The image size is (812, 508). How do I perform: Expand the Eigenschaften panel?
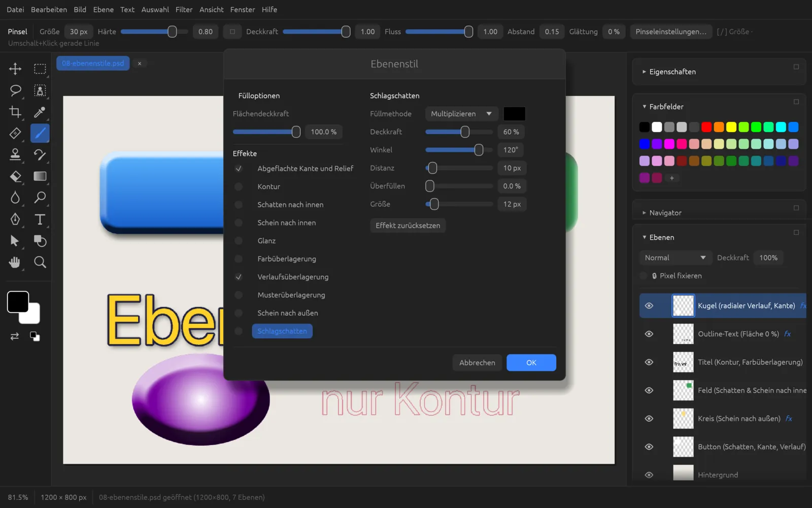coord(644,72)
